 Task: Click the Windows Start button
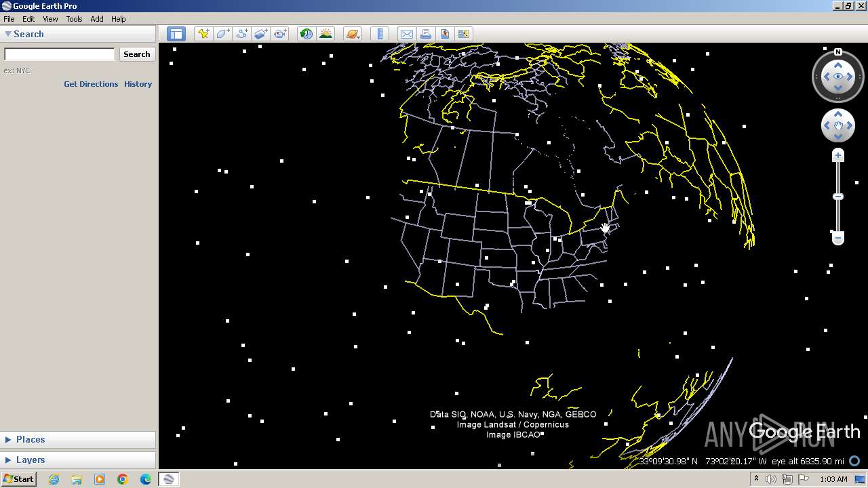pos(18,479)
